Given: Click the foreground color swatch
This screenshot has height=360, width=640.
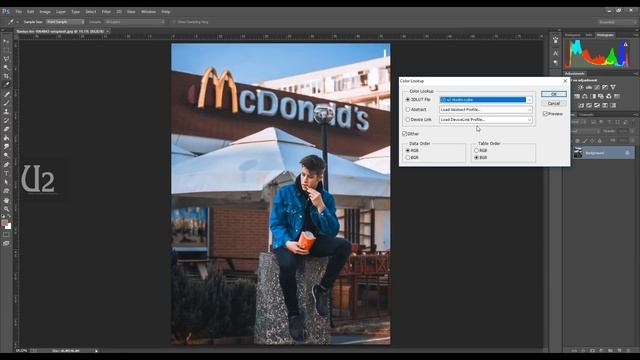Looking at the screenshot, I should coord(4,222).
